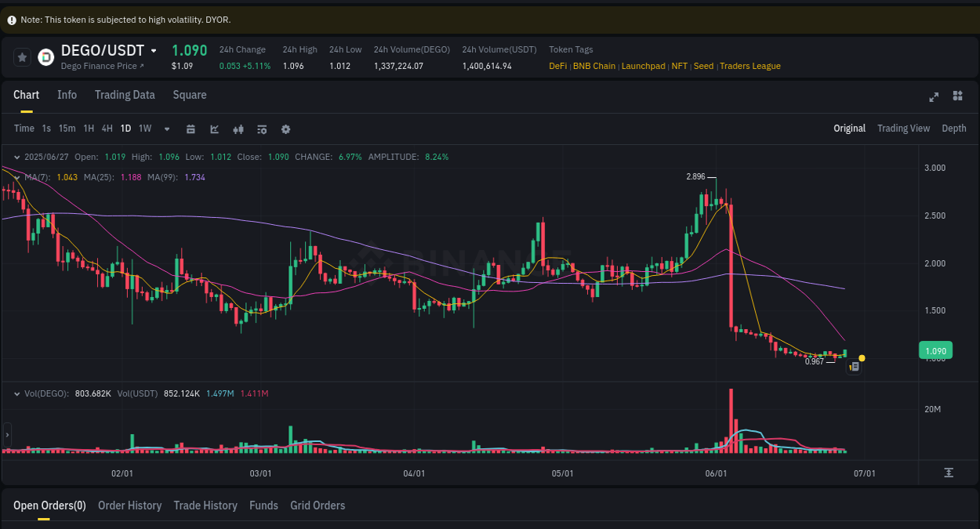Open the chart display options icon
Screen dimensions: 980x529
262,129
